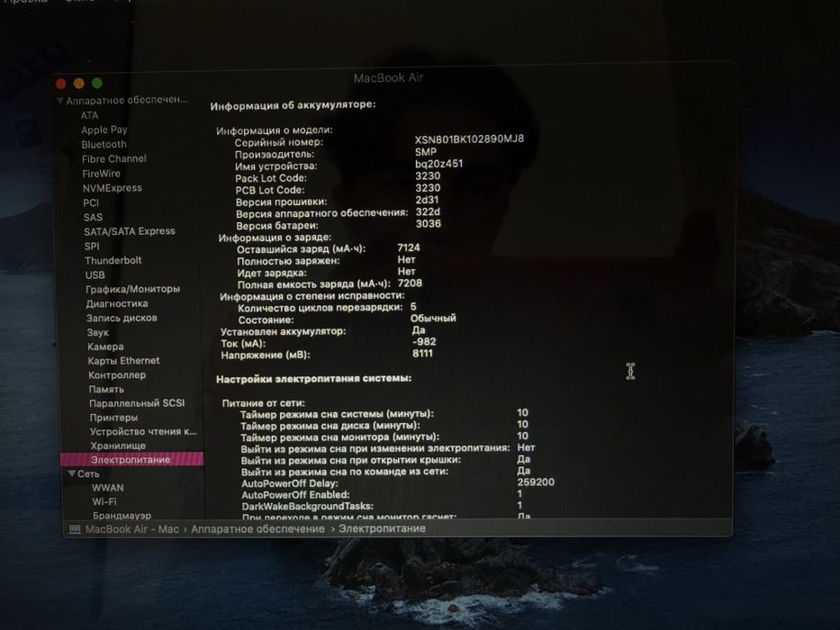840x630 pixels.
Task: Open Принтеры section
Action: pyautogui.click(x=113, y=418)
